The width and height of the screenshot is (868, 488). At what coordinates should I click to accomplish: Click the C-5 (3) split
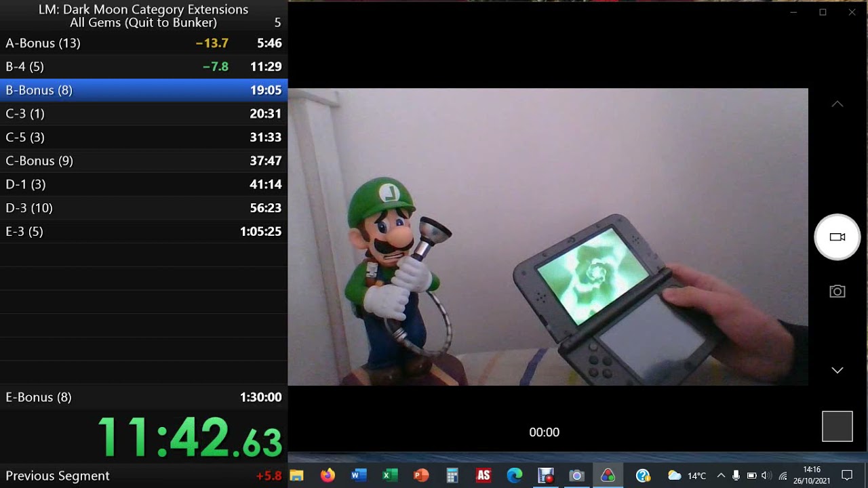144,138
